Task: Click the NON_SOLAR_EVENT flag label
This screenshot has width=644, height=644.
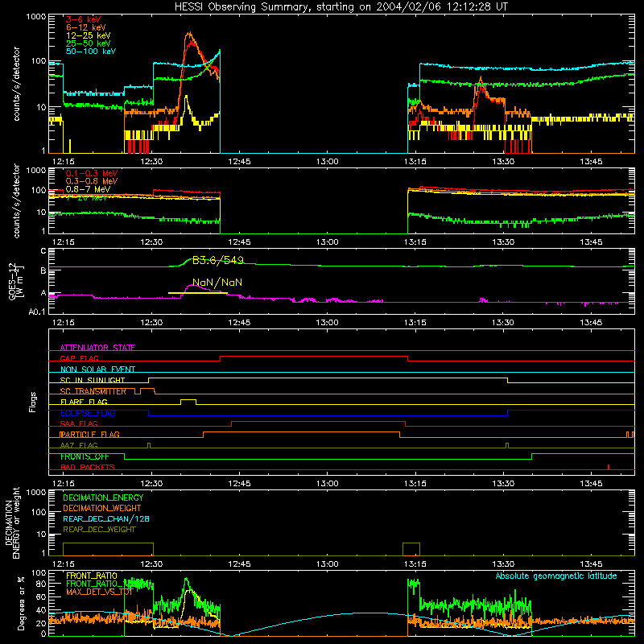Action: [97, 369]
